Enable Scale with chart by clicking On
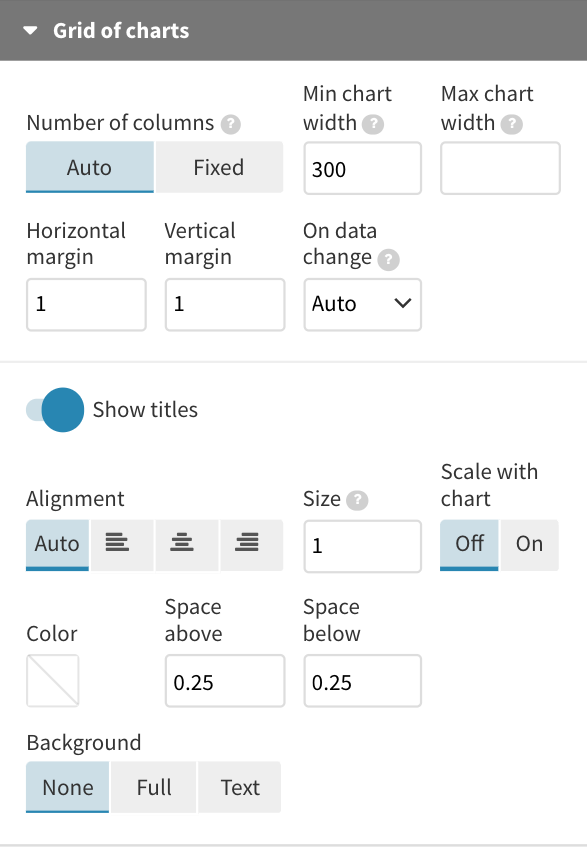This screenshot has height=847, width=587. tap(529, 544)
